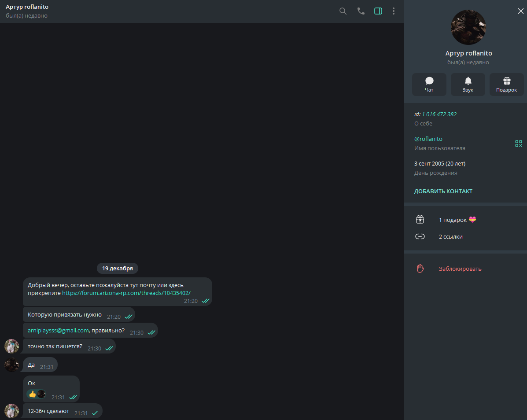Click the dark avatar beside the Да message
This screenshot has width=527, height=420.
12,365
